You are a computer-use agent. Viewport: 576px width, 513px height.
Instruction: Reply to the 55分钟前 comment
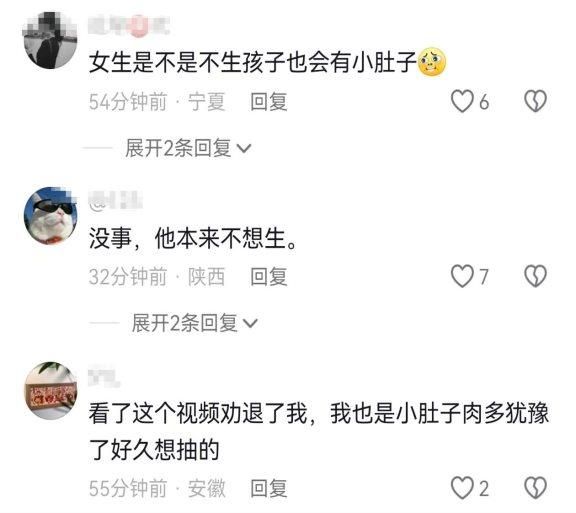coord(269,488)
